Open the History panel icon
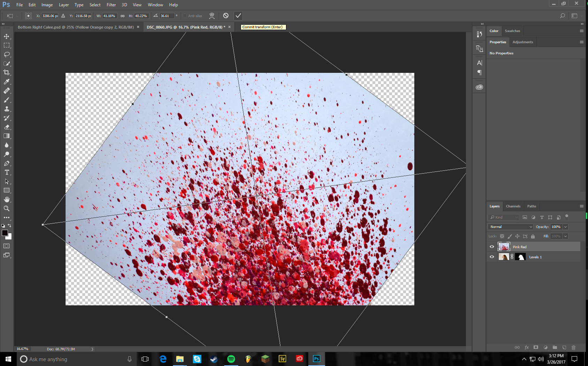Viewport: 588px width, 366px height. point(480,34)
